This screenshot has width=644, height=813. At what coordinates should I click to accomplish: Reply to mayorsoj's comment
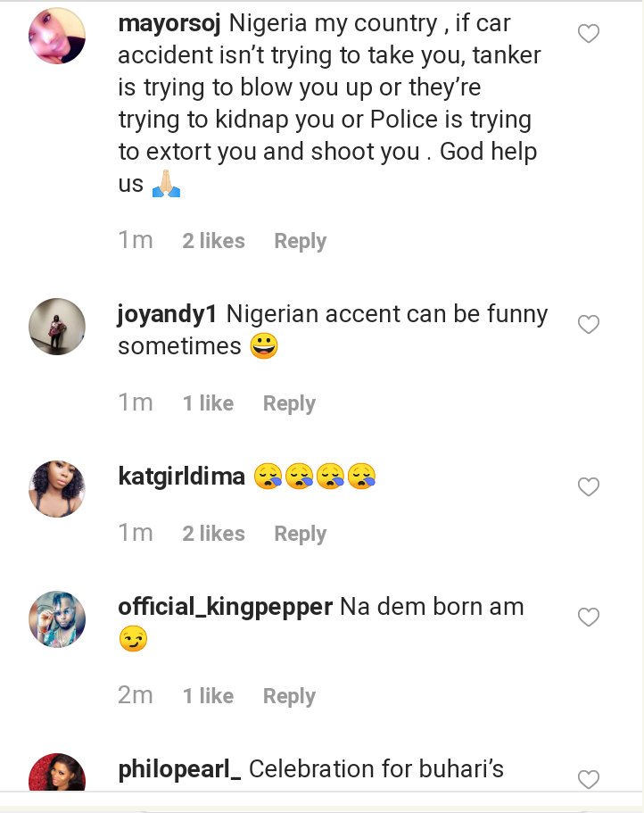300,241
